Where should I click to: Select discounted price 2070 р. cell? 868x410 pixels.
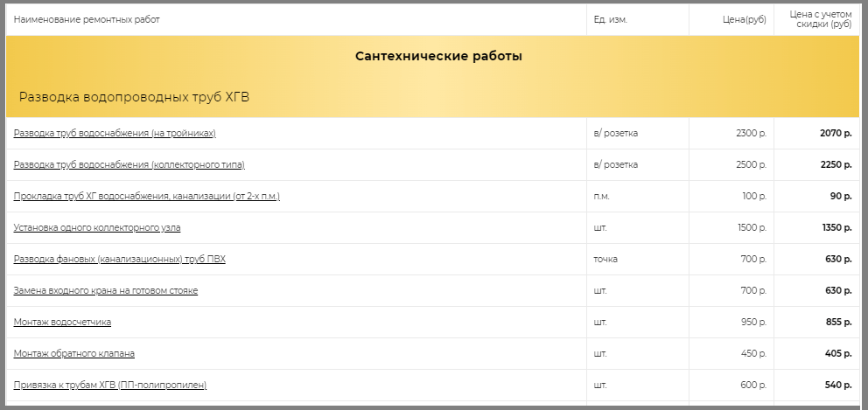(836, 134)
